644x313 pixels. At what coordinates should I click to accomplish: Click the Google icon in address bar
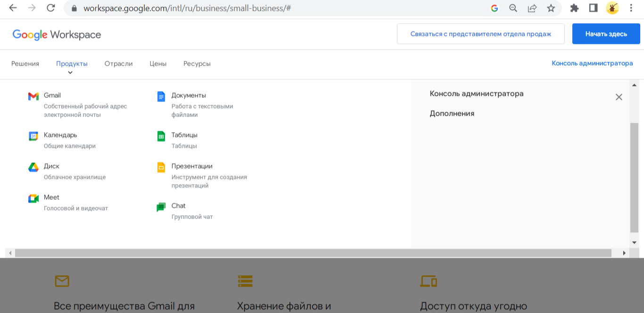(495, 8)
